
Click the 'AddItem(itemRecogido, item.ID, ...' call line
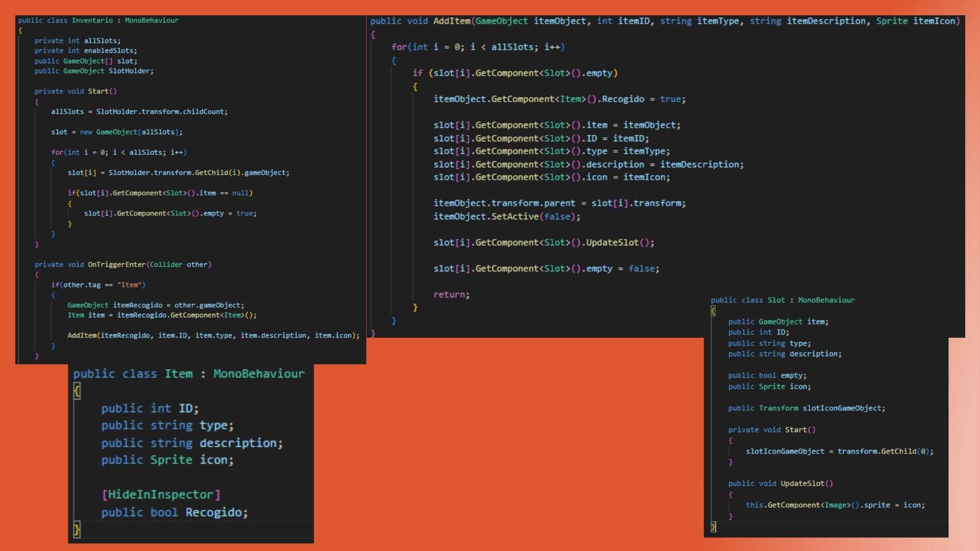(213, 335)
